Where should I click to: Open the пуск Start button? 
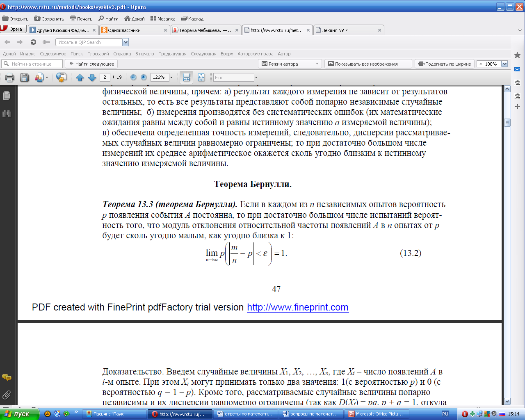(19, 414)
